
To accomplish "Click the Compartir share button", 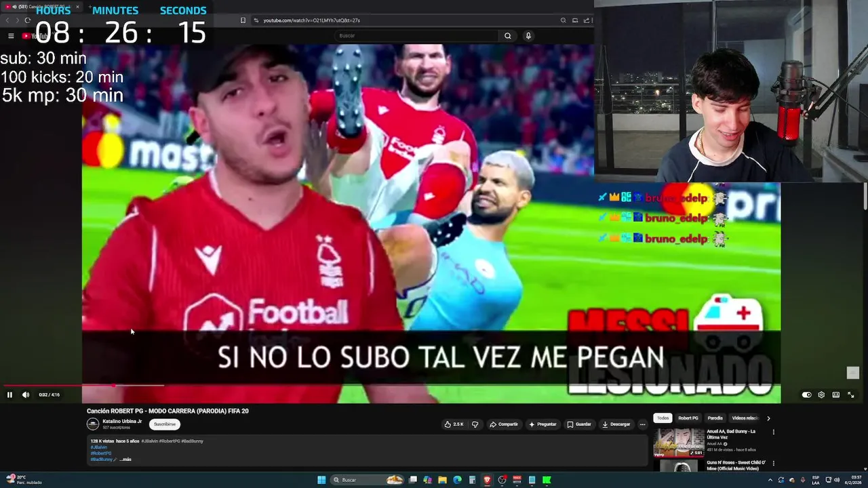I will pyautogui.click(x=504, y=424).
